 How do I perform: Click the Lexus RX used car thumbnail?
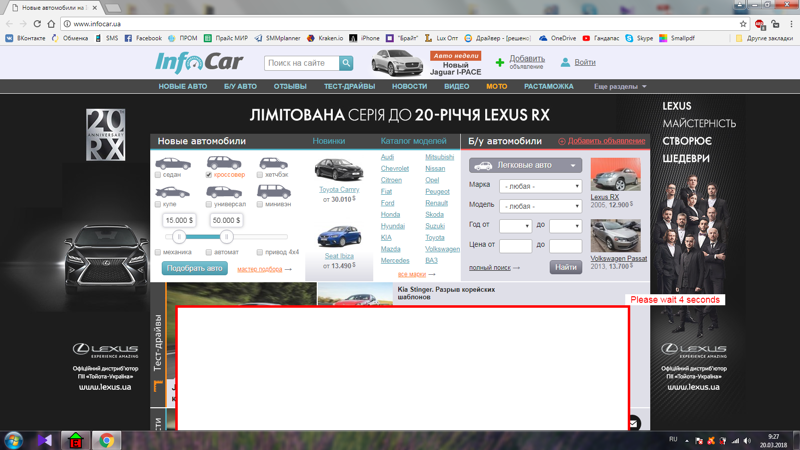tap(615, 174)
